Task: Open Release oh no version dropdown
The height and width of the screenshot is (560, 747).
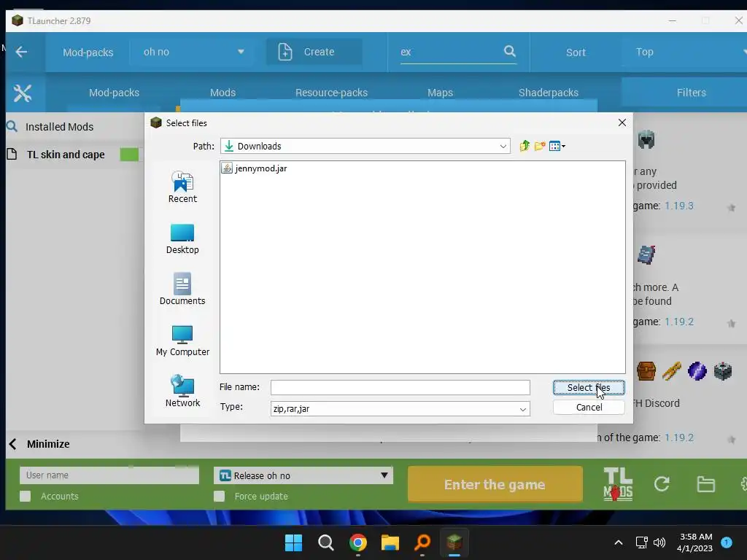Action: tap(303, 475)
